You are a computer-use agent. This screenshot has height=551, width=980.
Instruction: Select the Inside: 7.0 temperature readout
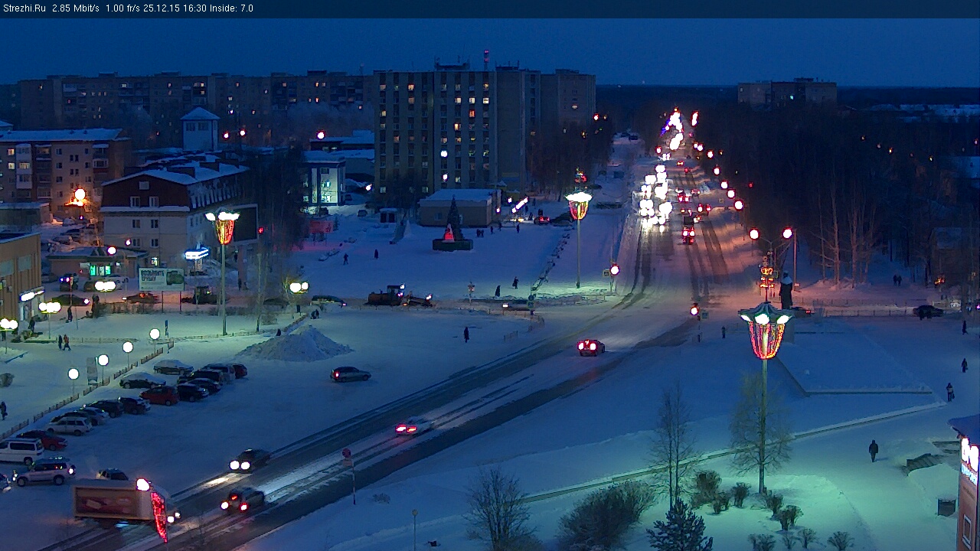[x=232, y=8]
